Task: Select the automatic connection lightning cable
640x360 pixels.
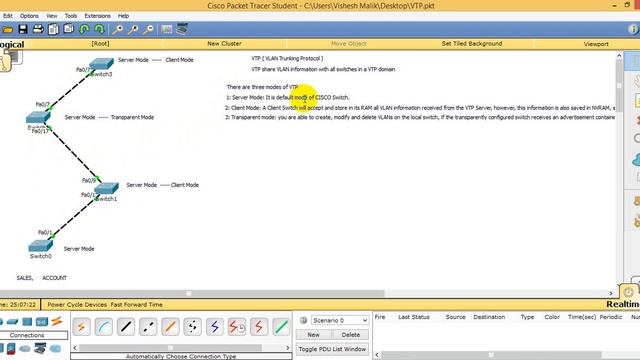Action: 82,327
